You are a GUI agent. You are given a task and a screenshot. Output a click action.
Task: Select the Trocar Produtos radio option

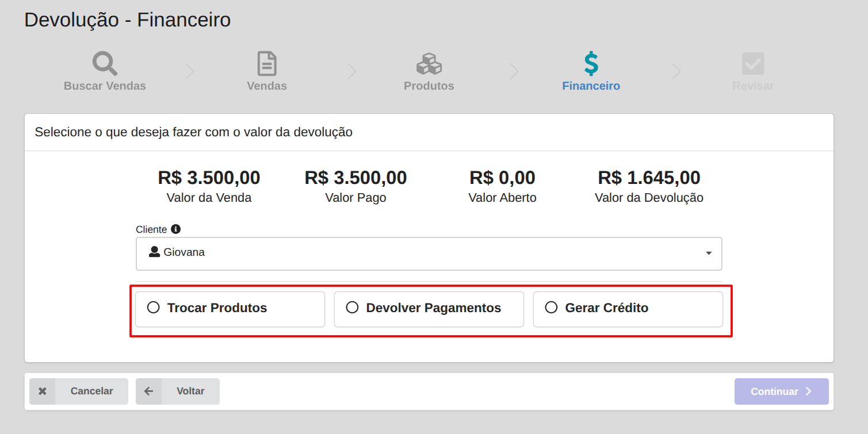pos(153,308)
